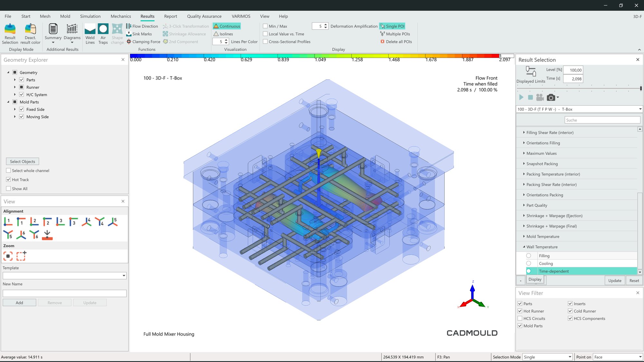Click the Update button in Result Selection
Image resolution: width=644 pixels, height=362 pixels.
(615, 281)
